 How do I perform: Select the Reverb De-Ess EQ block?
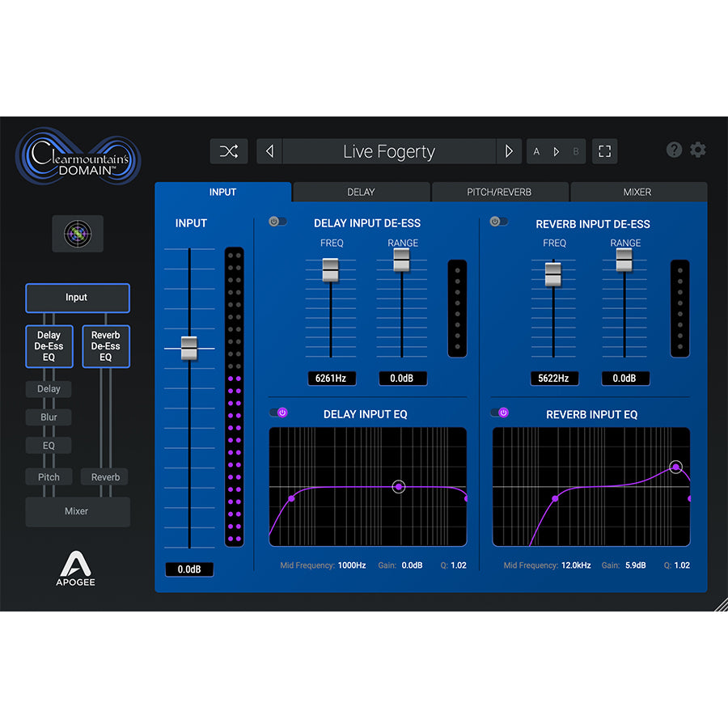tap(106, 346)
